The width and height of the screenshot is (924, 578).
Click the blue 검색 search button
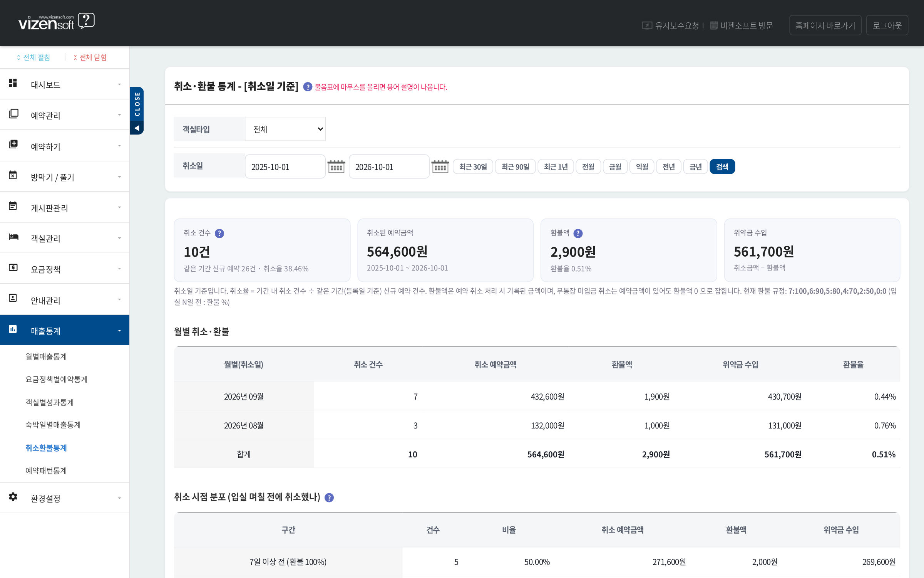[x=722, y=166]
